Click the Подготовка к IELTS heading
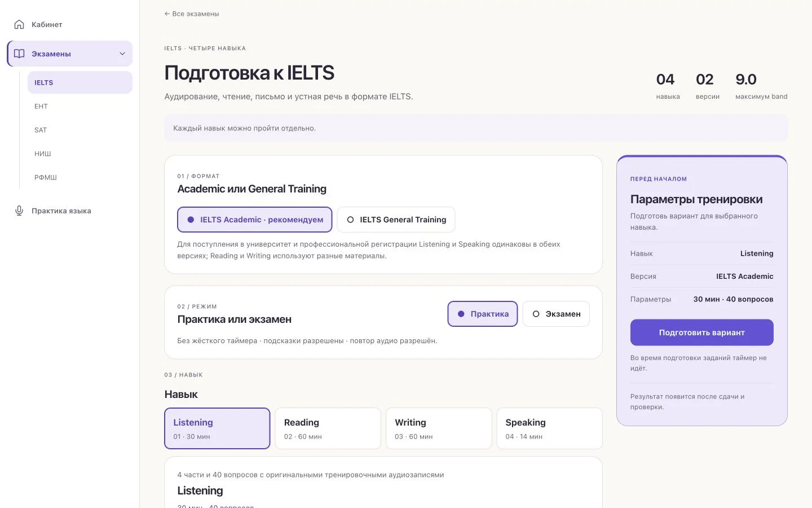812x508 pixels. (249, 73)
